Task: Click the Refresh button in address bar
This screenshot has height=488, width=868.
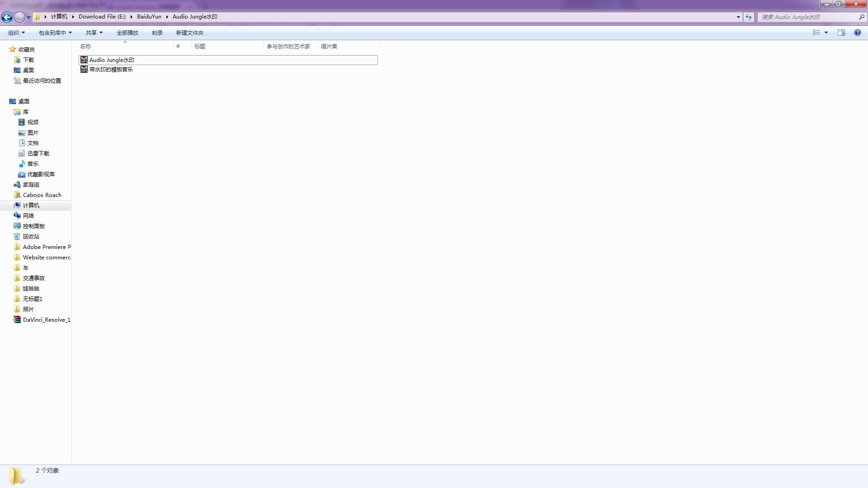Action: click(x=749, y=17)
